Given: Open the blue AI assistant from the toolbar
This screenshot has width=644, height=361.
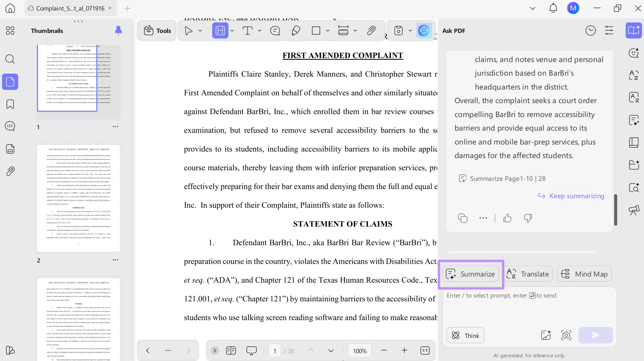Looking at the screenshot, I should tap(424, 30).
